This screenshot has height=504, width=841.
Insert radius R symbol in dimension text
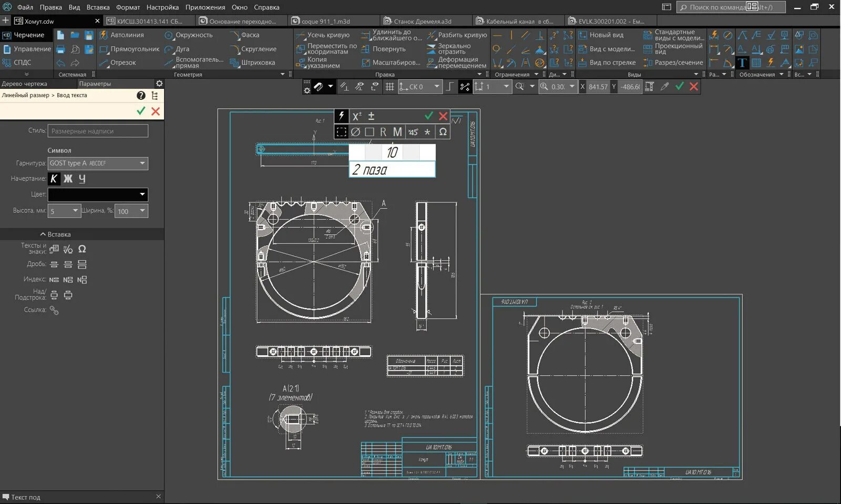383,132
